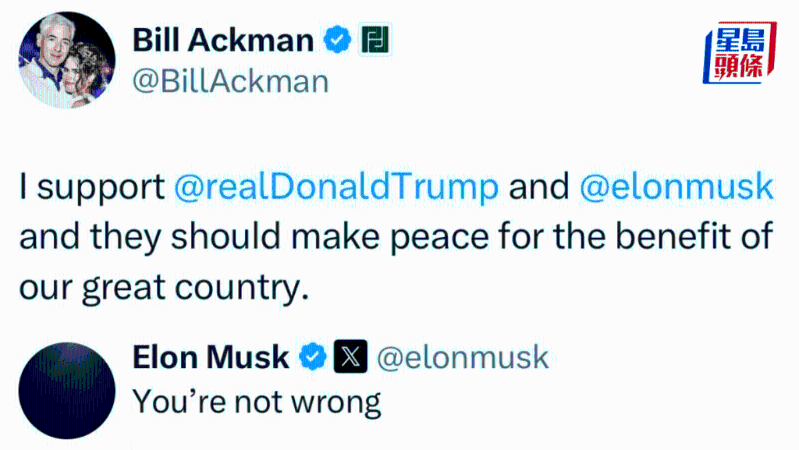
Task: Click the blue verified badge beside Elon Musk
Action: 313,357
